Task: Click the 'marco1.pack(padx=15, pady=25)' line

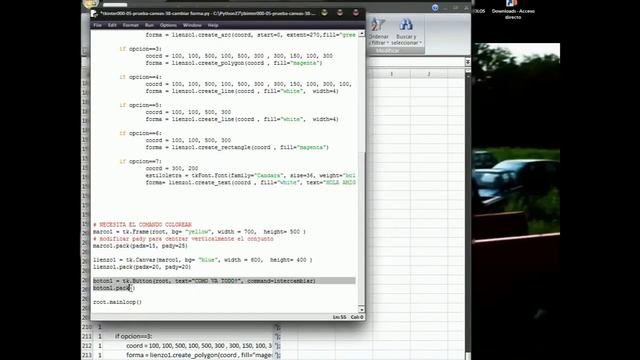Action: 140,246
